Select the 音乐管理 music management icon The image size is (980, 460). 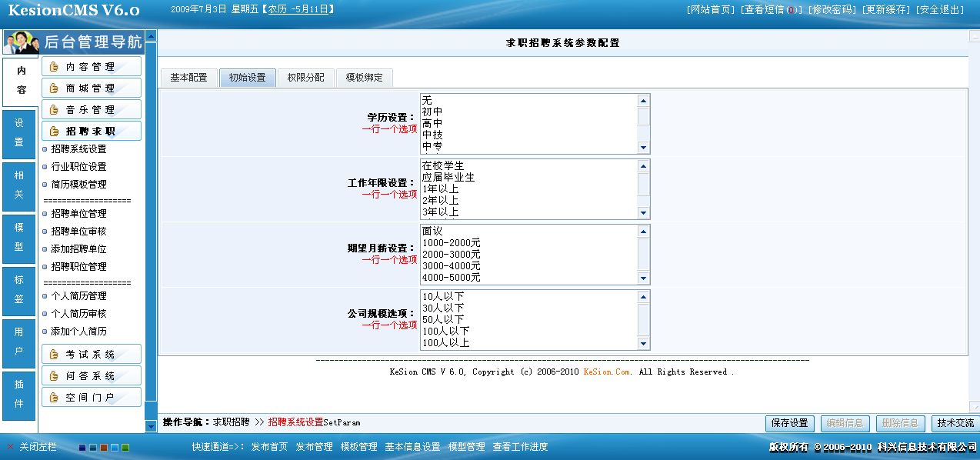click(54, 108)
